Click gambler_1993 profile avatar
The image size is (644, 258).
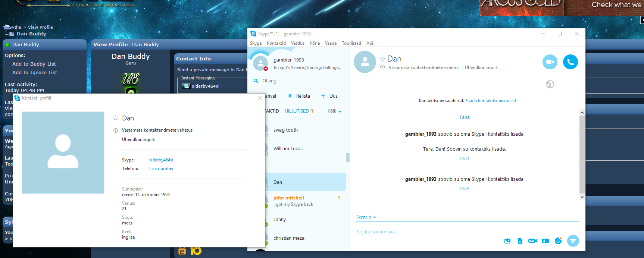[x=260, y=63]
